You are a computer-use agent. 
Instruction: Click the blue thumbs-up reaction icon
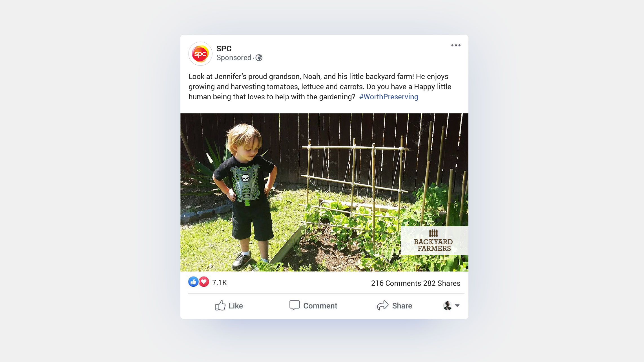[193, 282]
